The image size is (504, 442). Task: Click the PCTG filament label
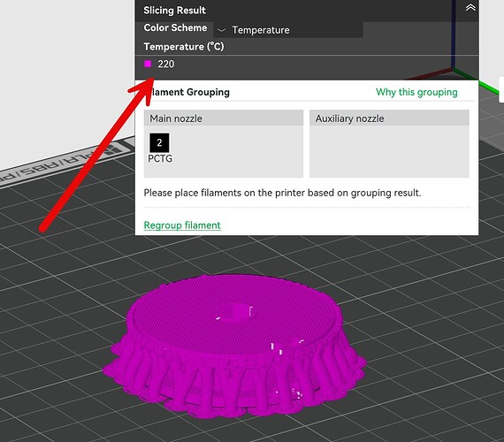pyautogui.click(x=160, y=158)
